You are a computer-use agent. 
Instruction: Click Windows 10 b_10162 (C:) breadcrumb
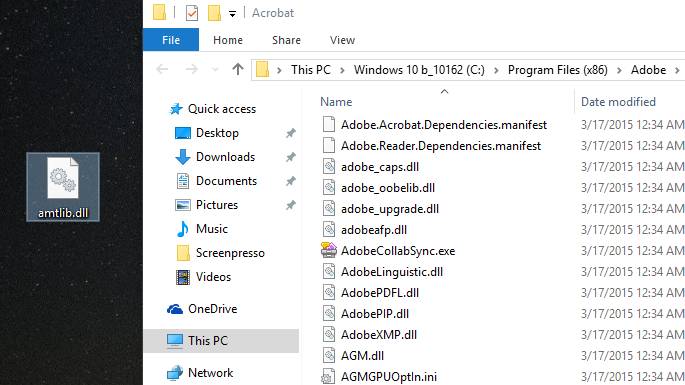click(x=419, y=70)
